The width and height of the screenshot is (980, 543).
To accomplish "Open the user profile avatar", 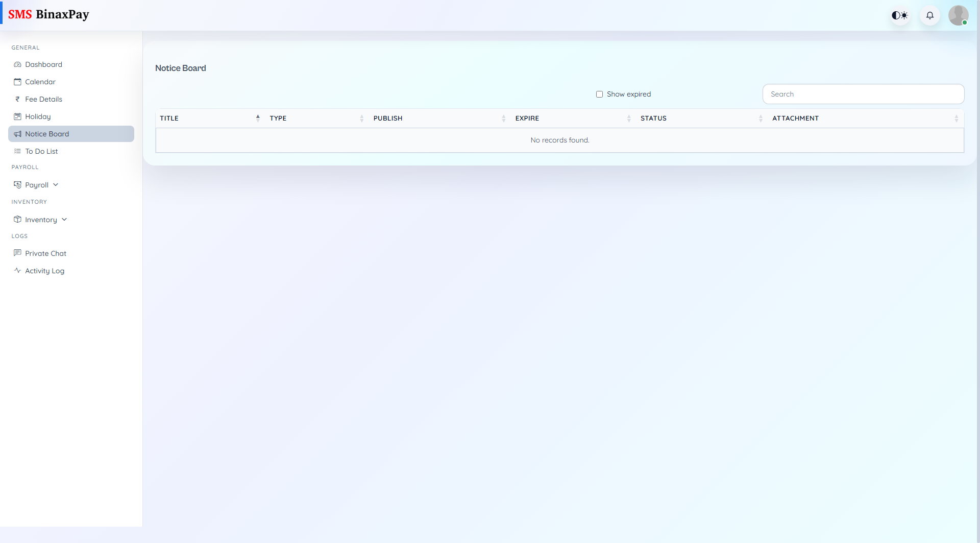I will 958,15.
